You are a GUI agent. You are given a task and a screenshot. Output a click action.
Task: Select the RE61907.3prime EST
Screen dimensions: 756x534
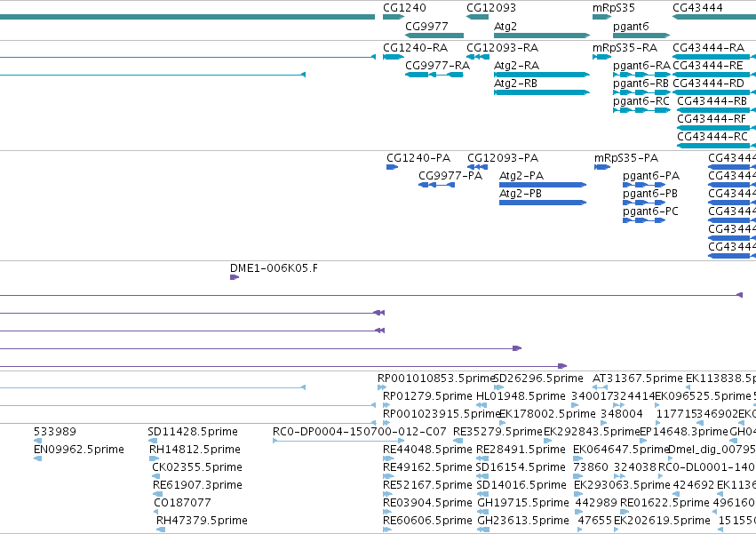157,494
